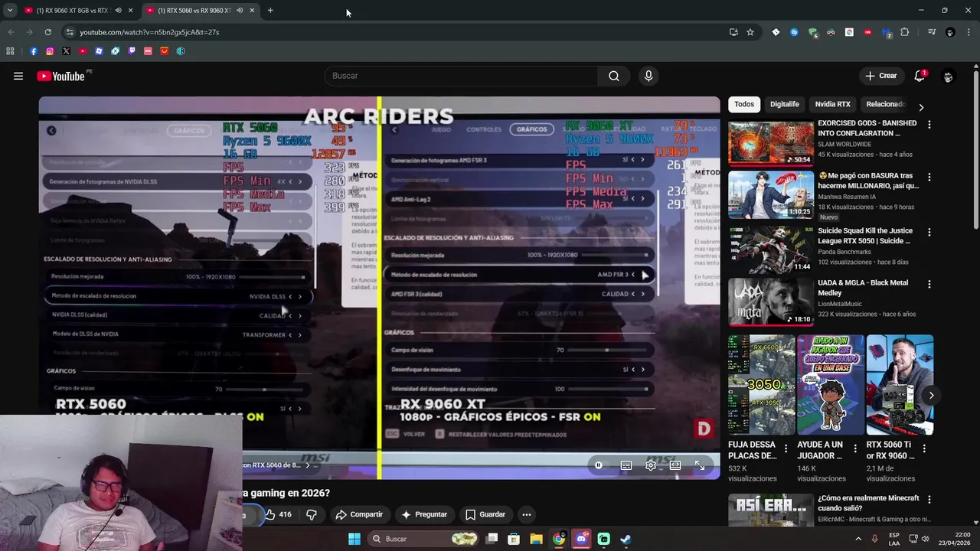This screenshot has width=980, height=551.
Task: Show hidden system tray icons
Action: pos(858,539)
